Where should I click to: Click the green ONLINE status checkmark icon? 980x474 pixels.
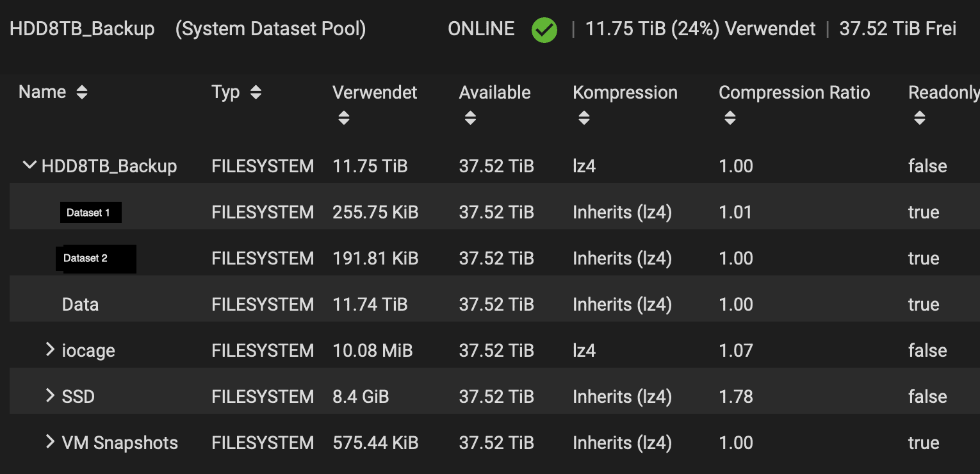(x=544, y=29)
